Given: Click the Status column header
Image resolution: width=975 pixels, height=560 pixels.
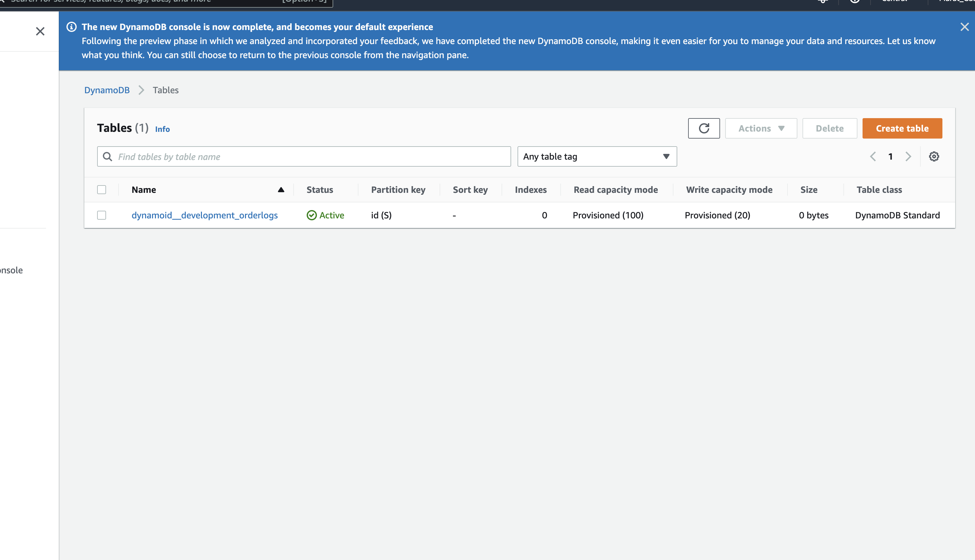Looking at the screenshot, I should [320, 190].
